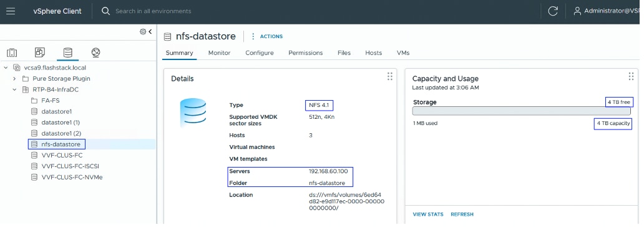
Task: Open the Configure tab
Action: coord(260,53)
